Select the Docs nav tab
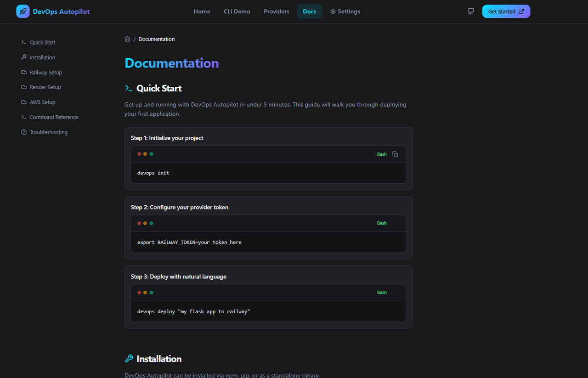 310,11
